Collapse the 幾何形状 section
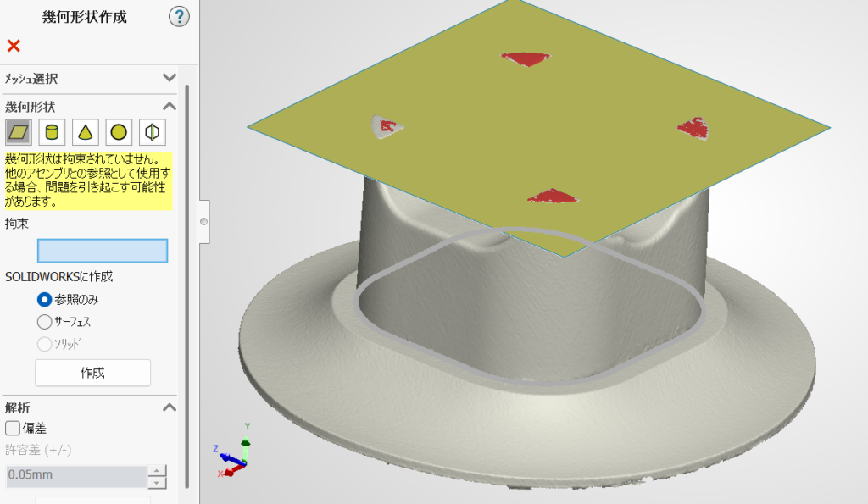This screenshot has height=504, width=868. click(169, 106)
